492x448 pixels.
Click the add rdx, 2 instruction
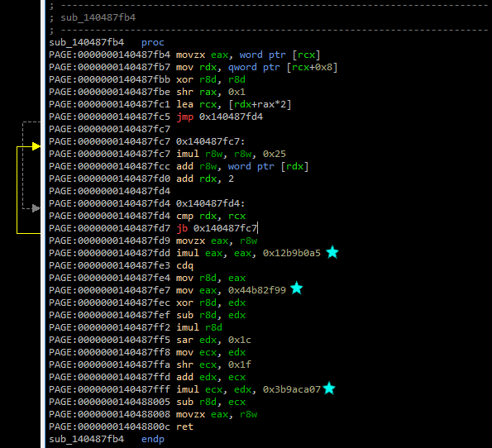tap(205, 179)
